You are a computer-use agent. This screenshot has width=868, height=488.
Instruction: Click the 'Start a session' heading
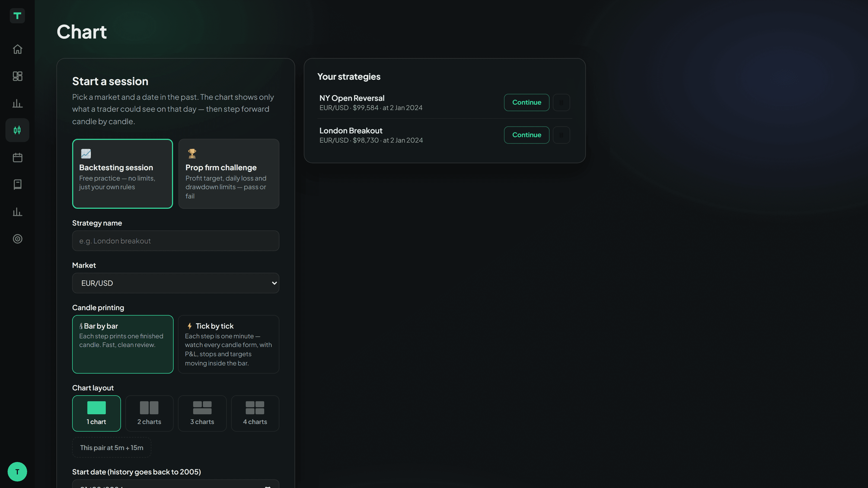coord(110,81)
